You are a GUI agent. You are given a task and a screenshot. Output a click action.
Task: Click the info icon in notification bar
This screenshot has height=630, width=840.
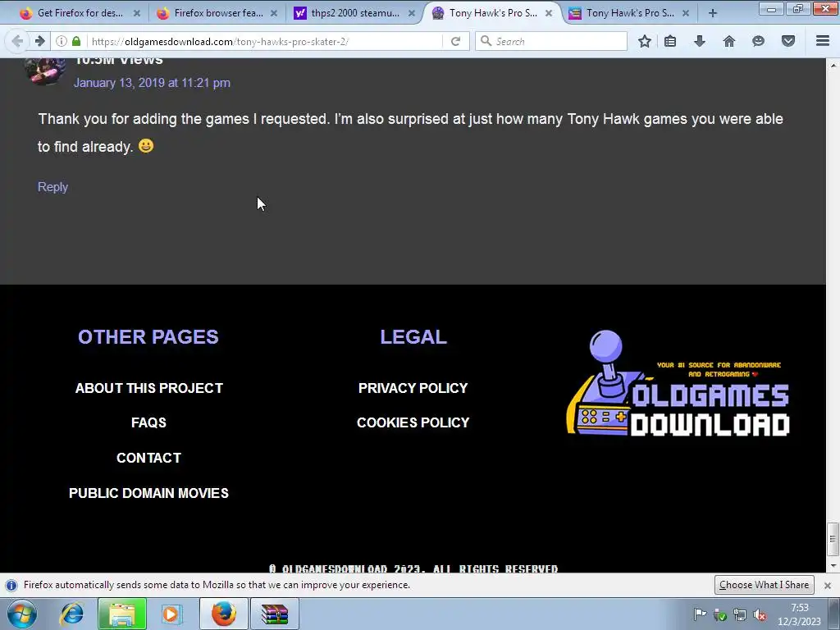pos(11,585)
